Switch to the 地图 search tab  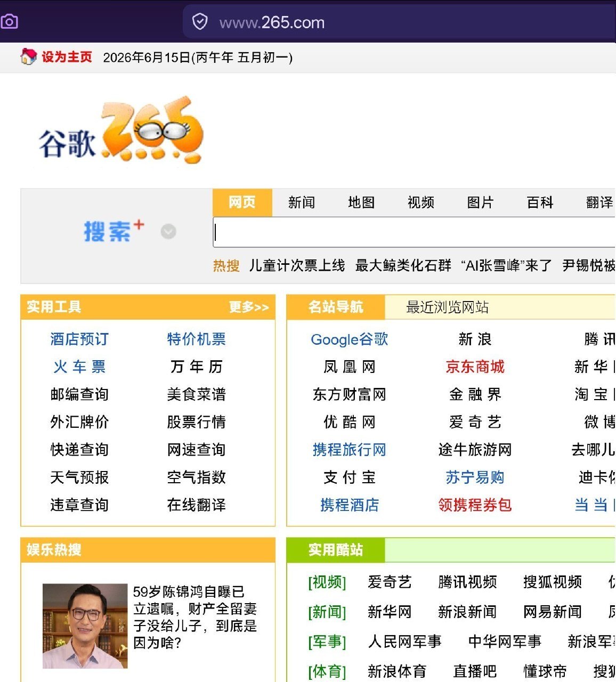[361, 202]
